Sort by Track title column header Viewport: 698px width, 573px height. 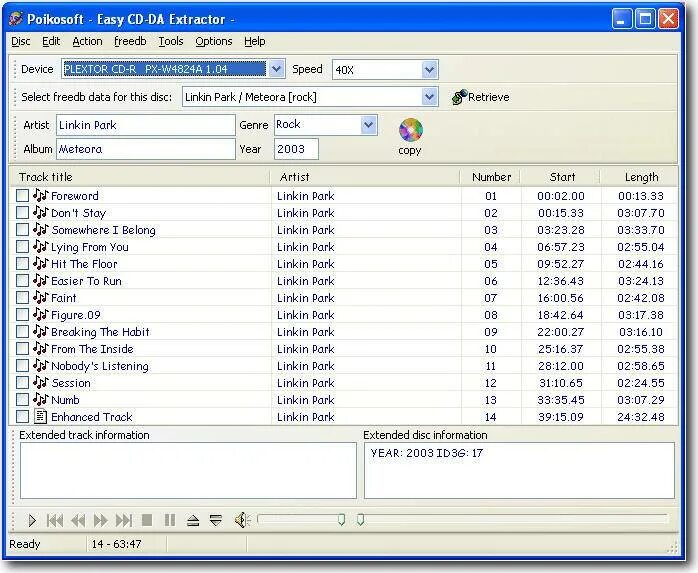[x=140, y=177]
